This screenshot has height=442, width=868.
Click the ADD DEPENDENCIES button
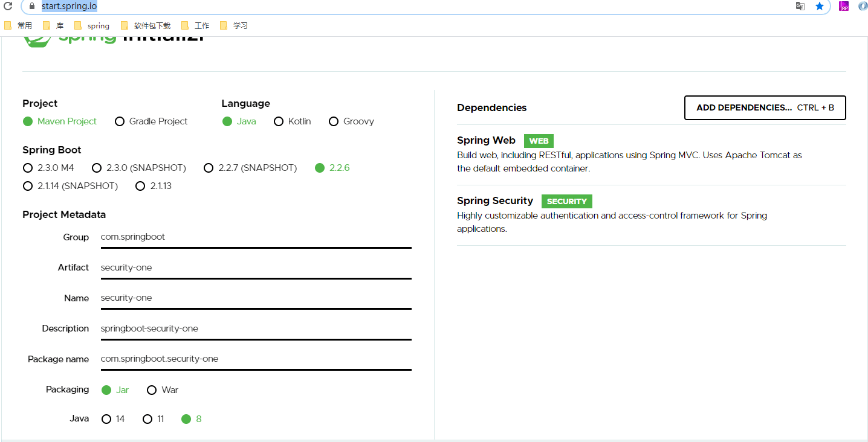click(x=765, y=107)
